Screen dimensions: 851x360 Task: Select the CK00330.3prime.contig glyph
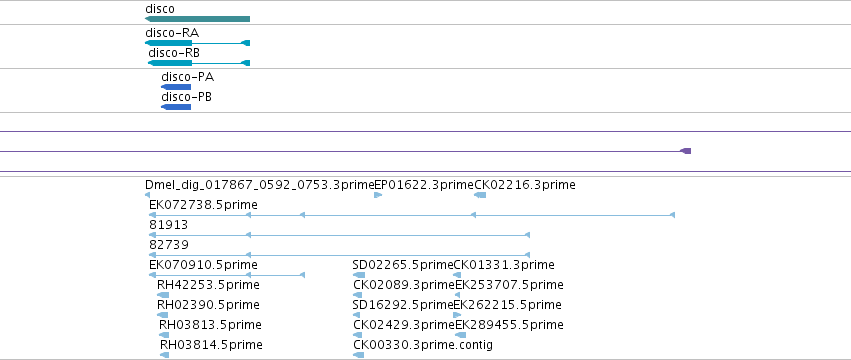(358, 355)
